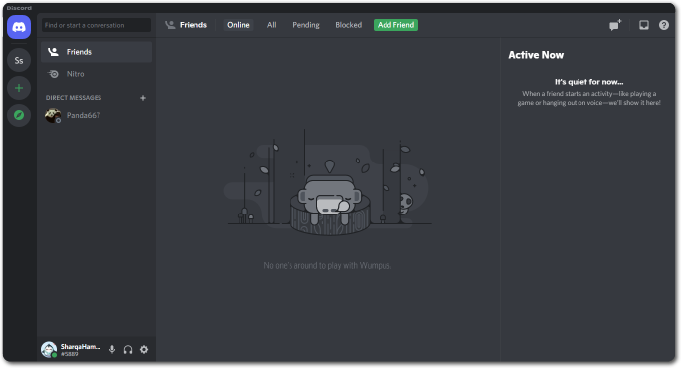Screen dimensions: 681x368
Task: Switch to the All friends tab
Action: click(271, 25)
